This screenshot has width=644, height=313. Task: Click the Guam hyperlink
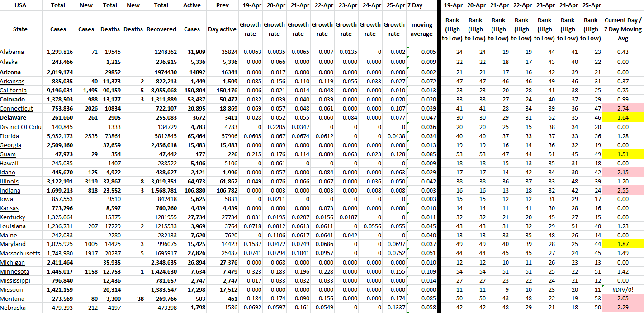coord(8,154)
